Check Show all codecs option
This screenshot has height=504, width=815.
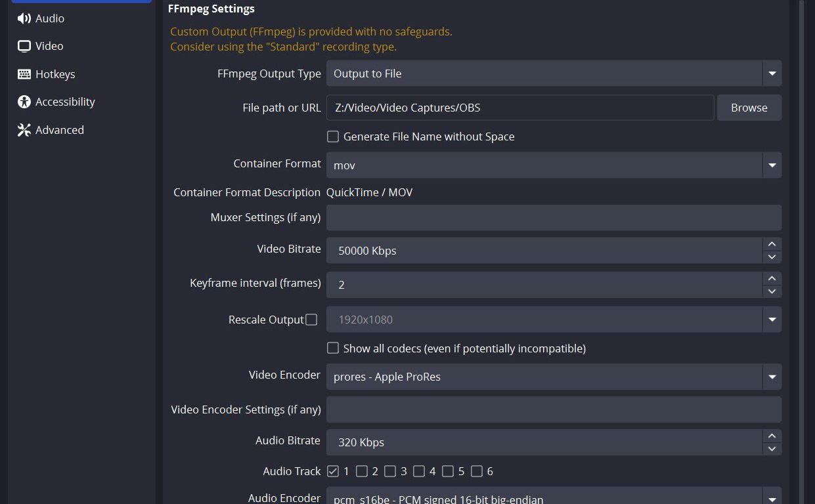point(333,348)
